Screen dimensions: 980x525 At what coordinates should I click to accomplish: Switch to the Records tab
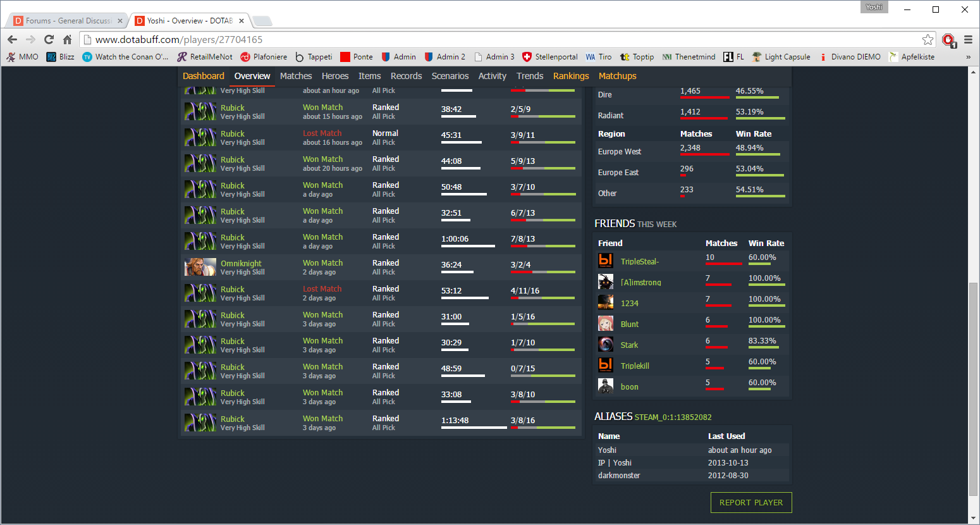click(407, 76)
